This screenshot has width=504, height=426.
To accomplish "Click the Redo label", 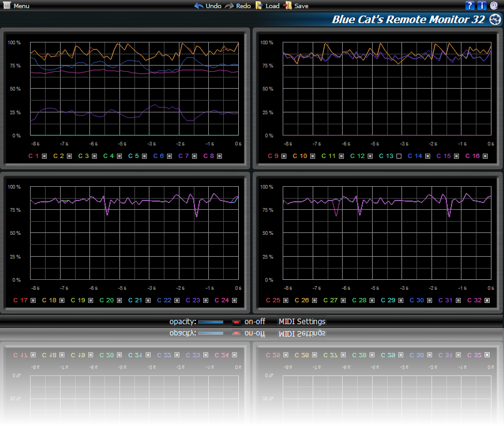I will click(x=243, y=6).
